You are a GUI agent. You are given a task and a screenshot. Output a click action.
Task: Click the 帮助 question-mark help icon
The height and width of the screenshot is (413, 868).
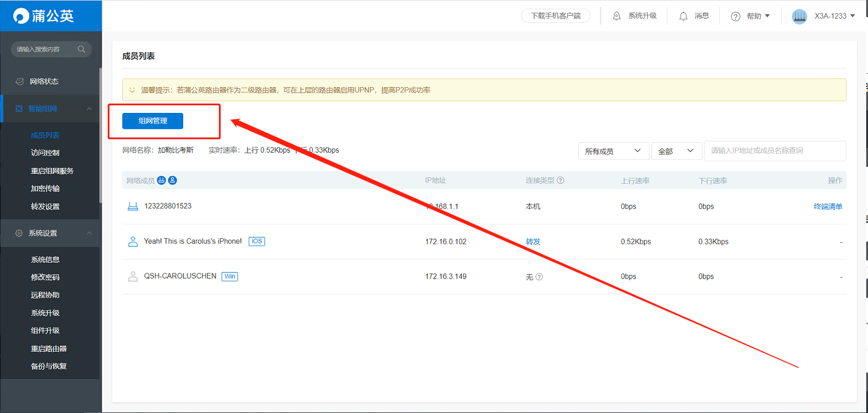[735, 16]
